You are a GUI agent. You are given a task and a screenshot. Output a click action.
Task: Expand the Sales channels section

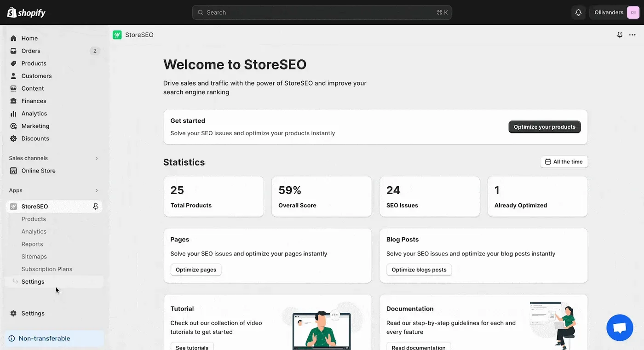click(97, 158)
